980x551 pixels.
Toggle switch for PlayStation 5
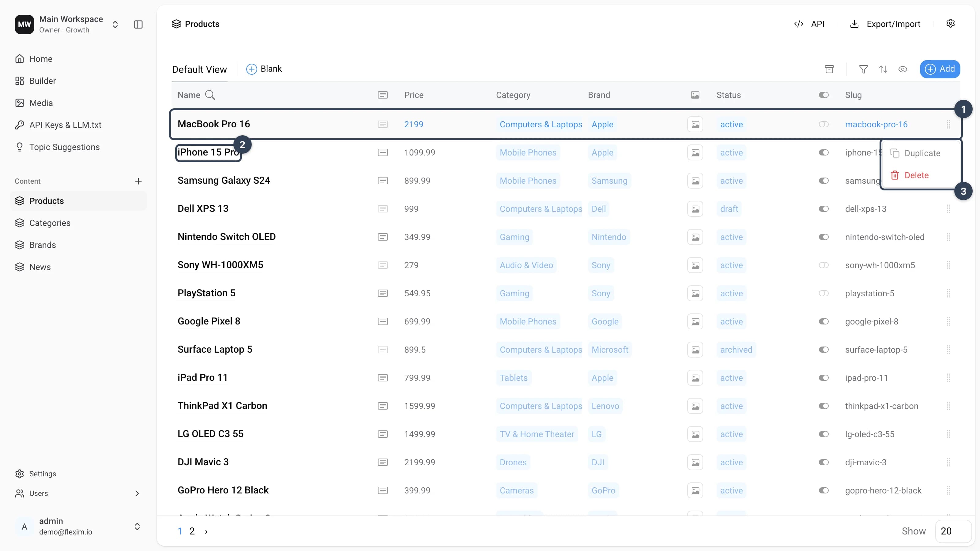pos(824,293)
